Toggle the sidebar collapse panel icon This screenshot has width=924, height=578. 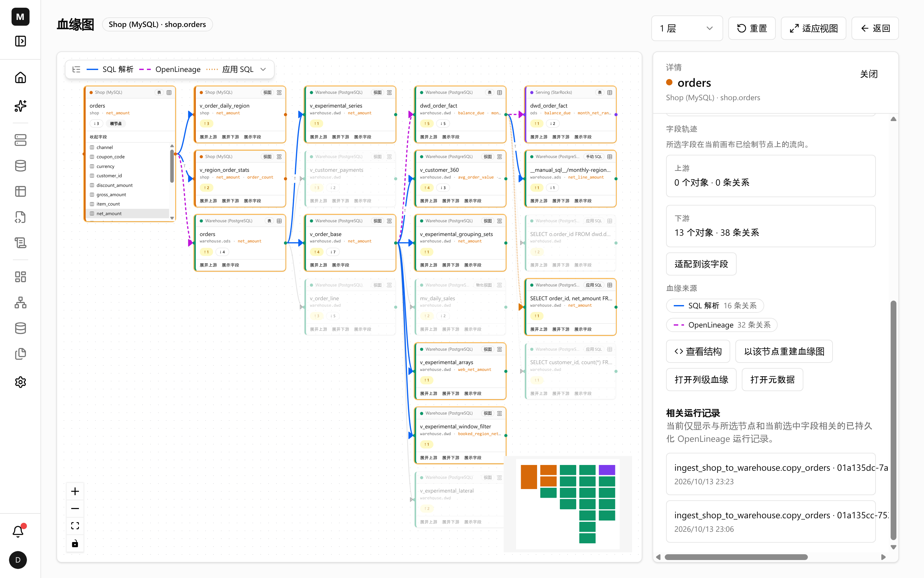(x=20, y=41)
